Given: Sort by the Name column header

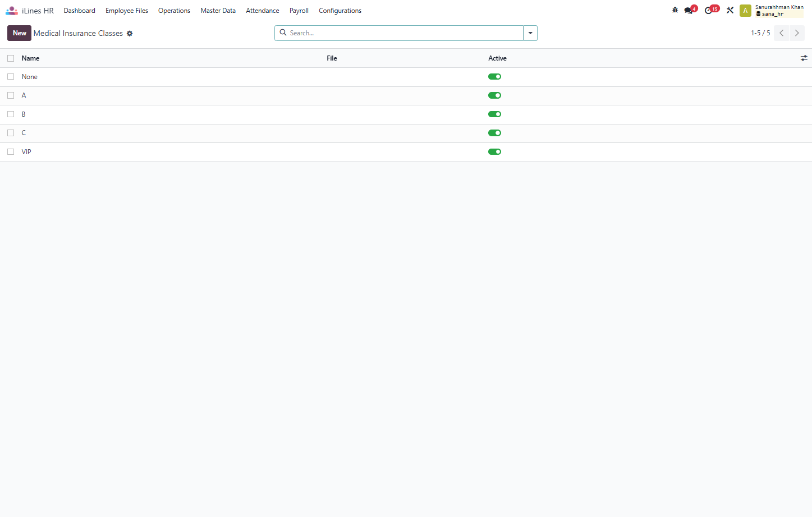Looking at the screenshot, I should pyautogui.click(x=30, y=58).
